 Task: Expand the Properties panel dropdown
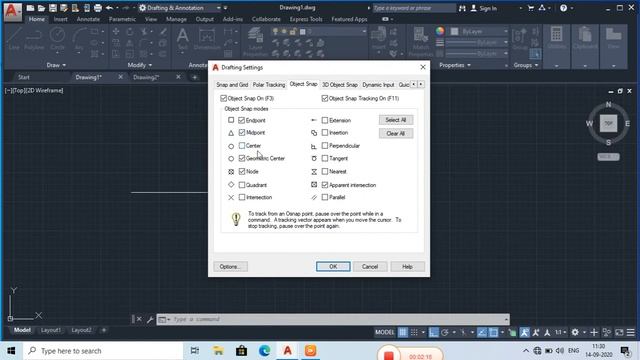click(x=455, y=65)
